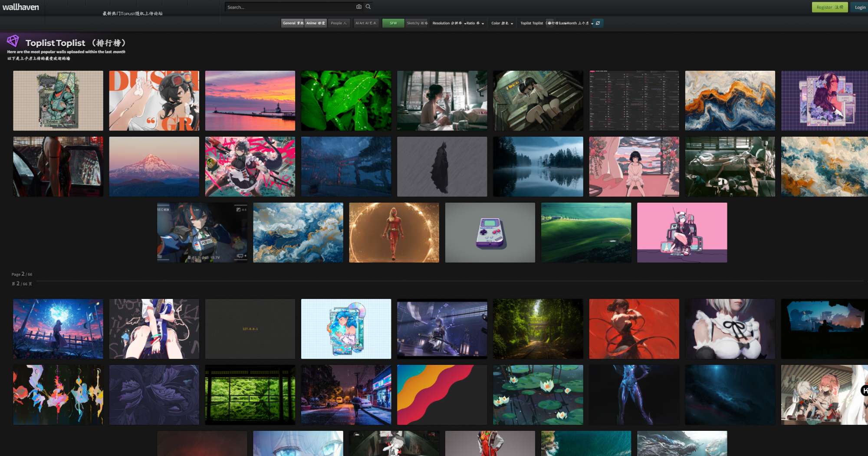Screen dimensions: 868x456
Task: Open the purple floral pattern wallpaper
Action: point(154,395)
